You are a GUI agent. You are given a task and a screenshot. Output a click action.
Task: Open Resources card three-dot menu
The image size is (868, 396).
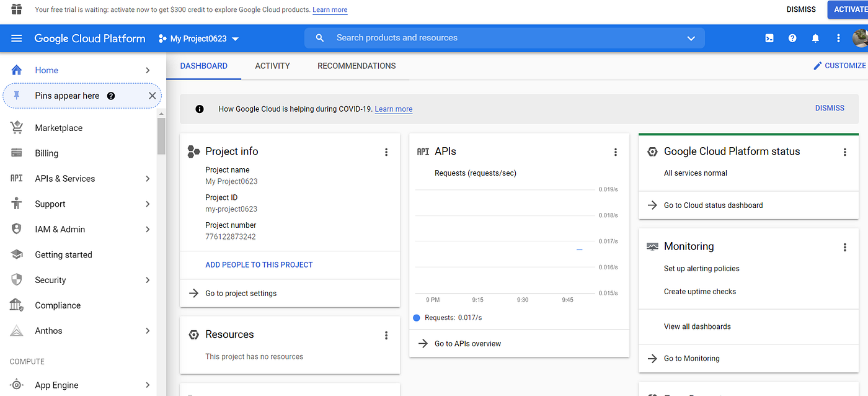(x=386, y=335)
